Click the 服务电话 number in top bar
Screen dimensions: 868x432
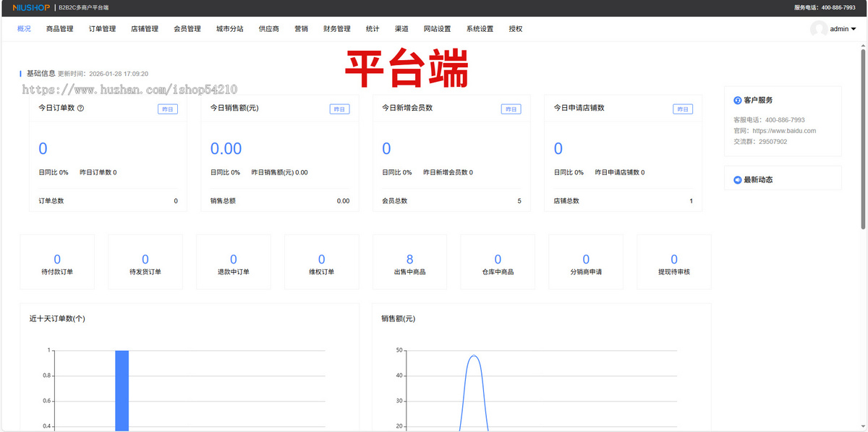(838, 7)
